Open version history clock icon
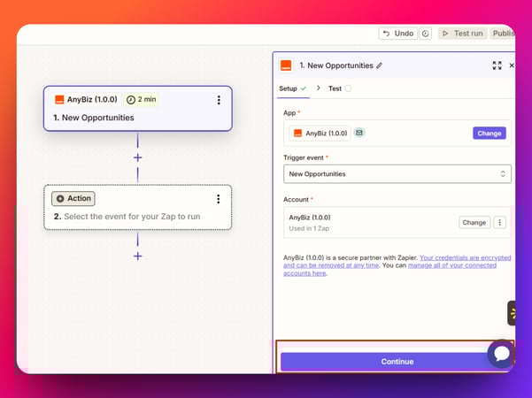The image size is (532, 398). pyautogui.click(x=426, y=34)
